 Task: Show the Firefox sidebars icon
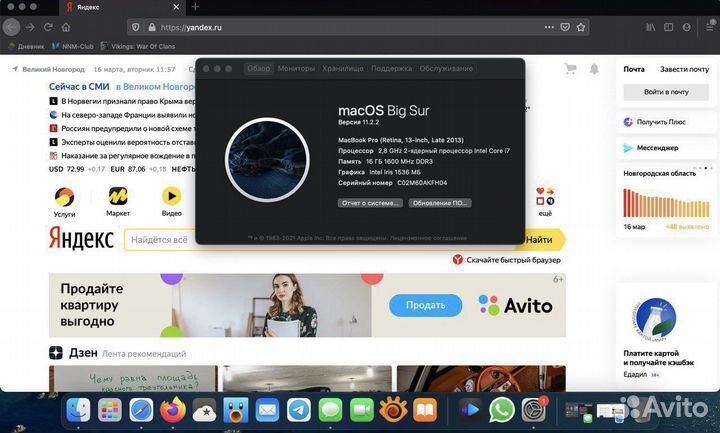tap(669, 28)
